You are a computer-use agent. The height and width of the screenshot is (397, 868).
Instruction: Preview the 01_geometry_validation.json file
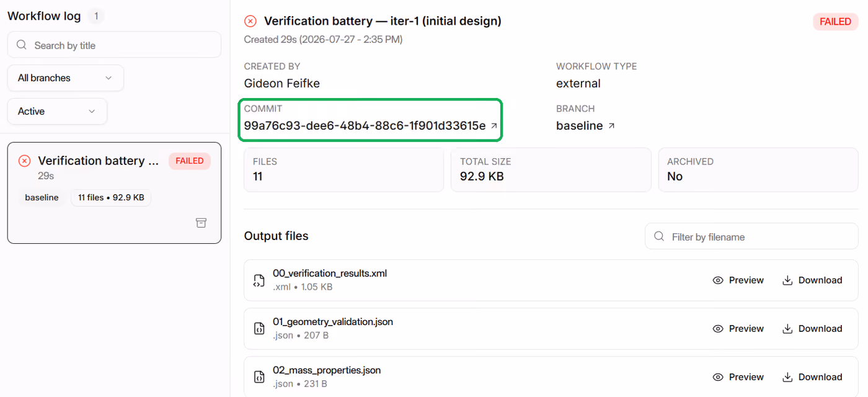[738, 329]
